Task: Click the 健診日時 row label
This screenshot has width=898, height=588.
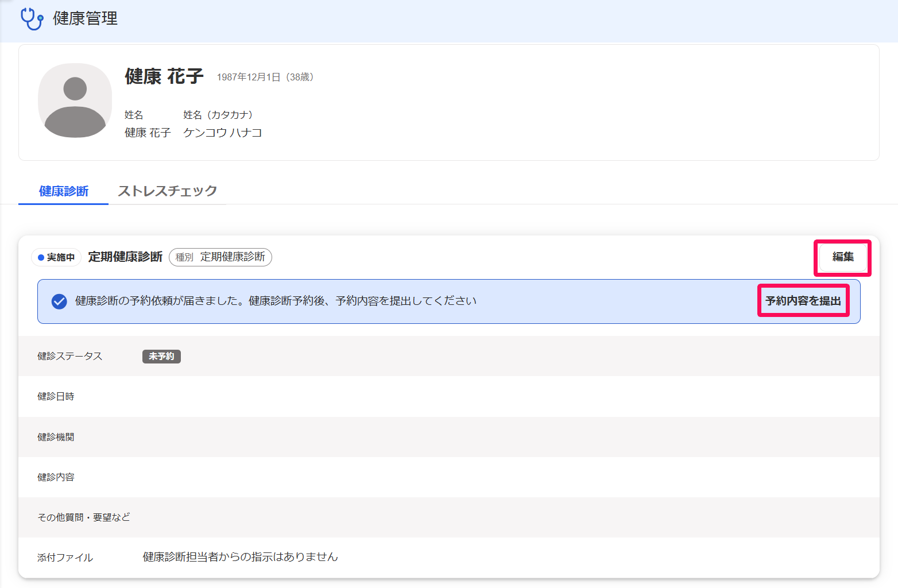Action: point(56,397)
